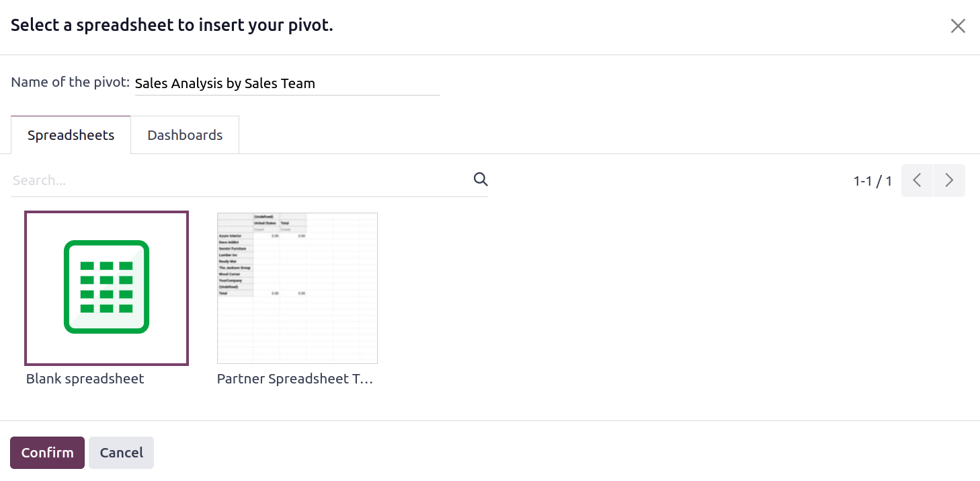The height and width of the screenshot is (481, 980).
Task: Select the green blank spreadsheet icon
Action: click(x=106, y=288)
